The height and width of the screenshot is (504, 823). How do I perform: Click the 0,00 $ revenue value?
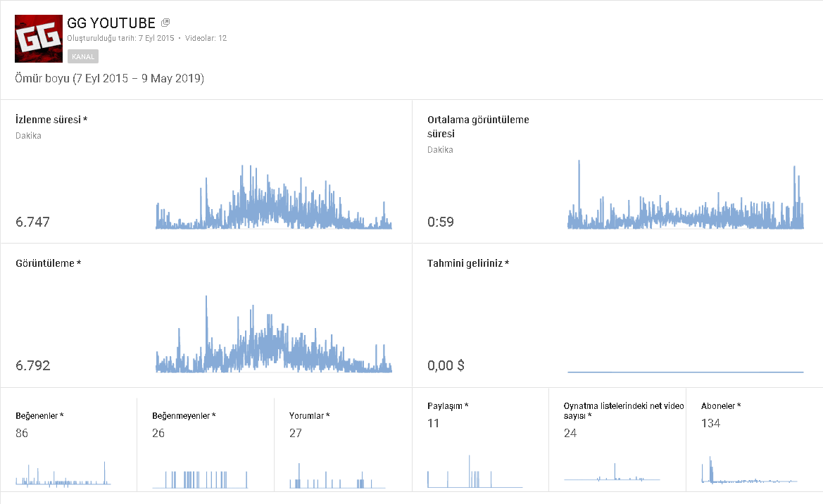click(x=446, y=365)
